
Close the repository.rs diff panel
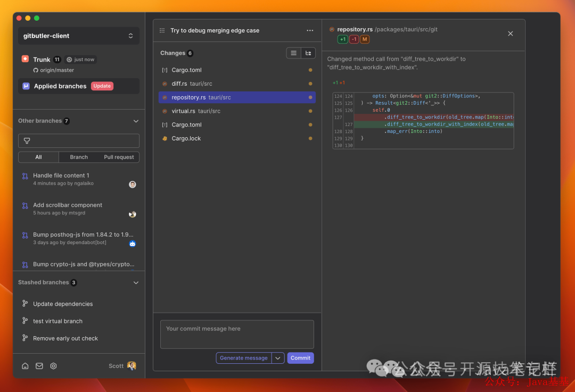coord(511,34)
